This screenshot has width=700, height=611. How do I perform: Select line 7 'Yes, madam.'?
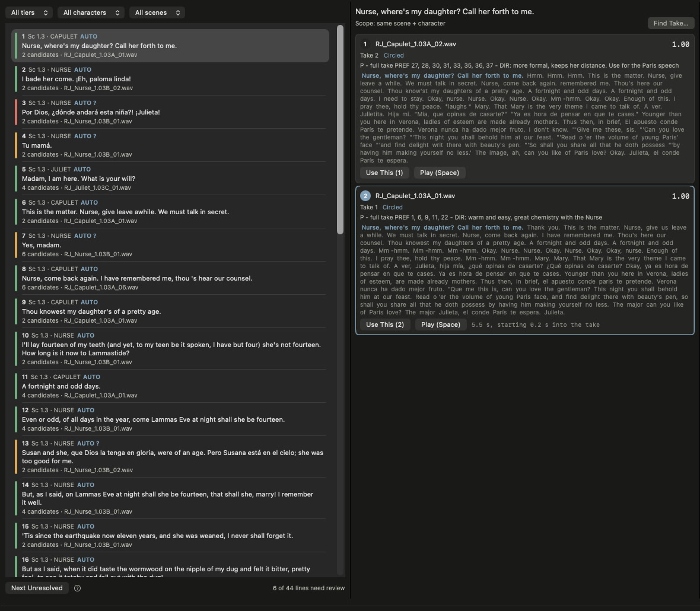point(170,244)
